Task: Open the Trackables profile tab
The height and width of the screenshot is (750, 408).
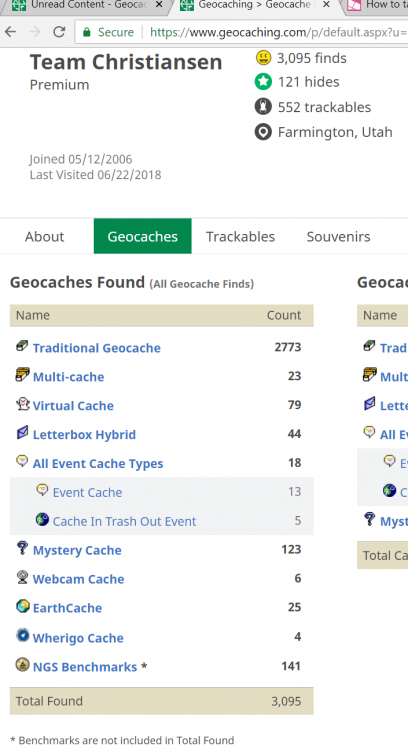Action: pyautogui.click(x=241, y=236)
